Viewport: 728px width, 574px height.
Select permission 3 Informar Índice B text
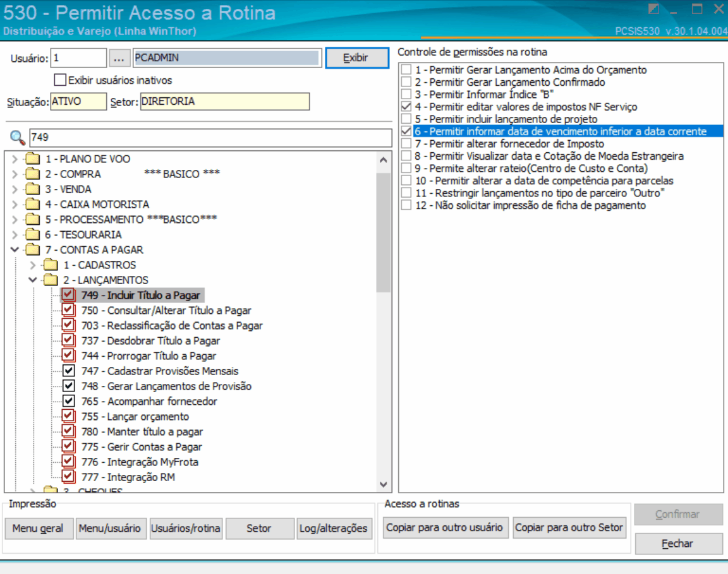(484, 94)
